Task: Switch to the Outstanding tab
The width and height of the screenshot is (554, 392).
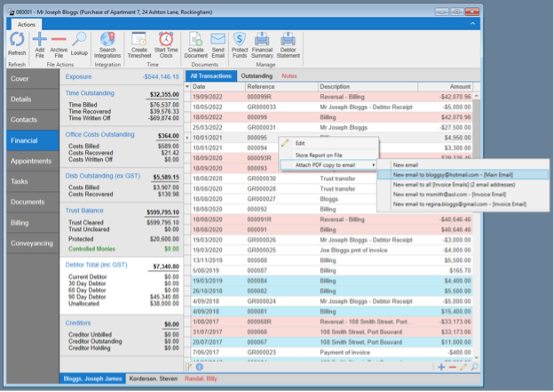Action: tap(257, 76)
